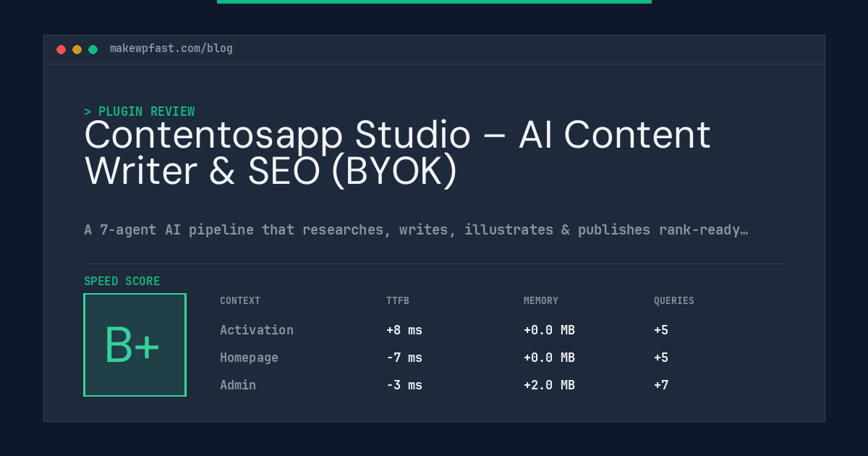This screenshot has height=456, width=868.
Task: Click the +8 ms TTFB value
Action: click(404, 330)
